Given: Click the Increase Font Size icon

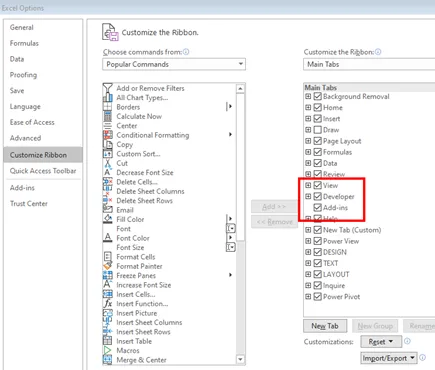Looking at the screenshot, I should [x=108, y=285].
